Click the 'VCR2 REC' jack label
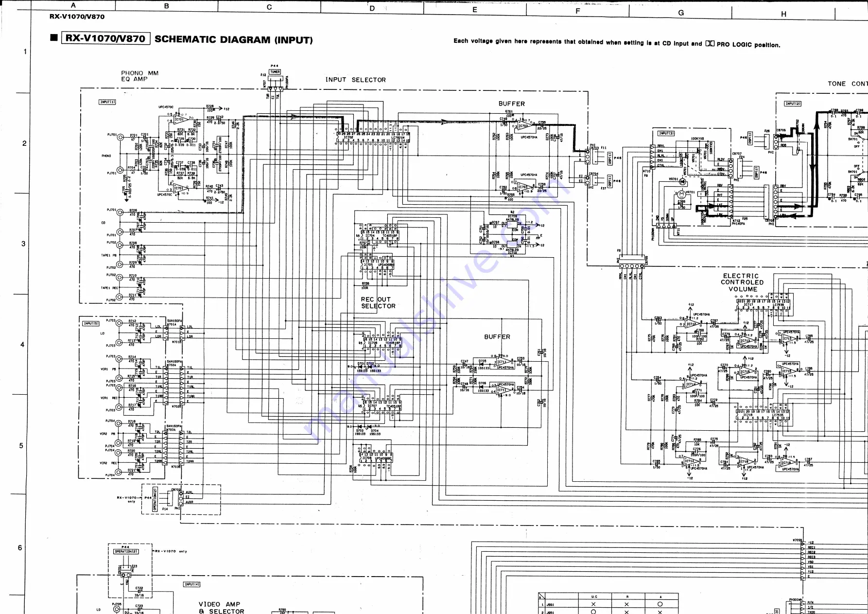This screenshot has height=614, width=868. click(108, 463)
